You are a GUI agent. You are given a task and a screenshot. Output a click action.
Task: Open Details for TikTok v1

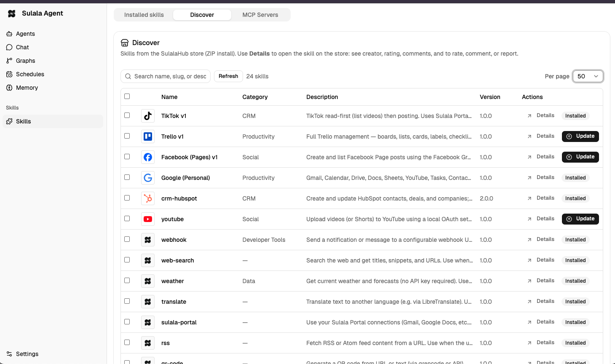[541, 115]
